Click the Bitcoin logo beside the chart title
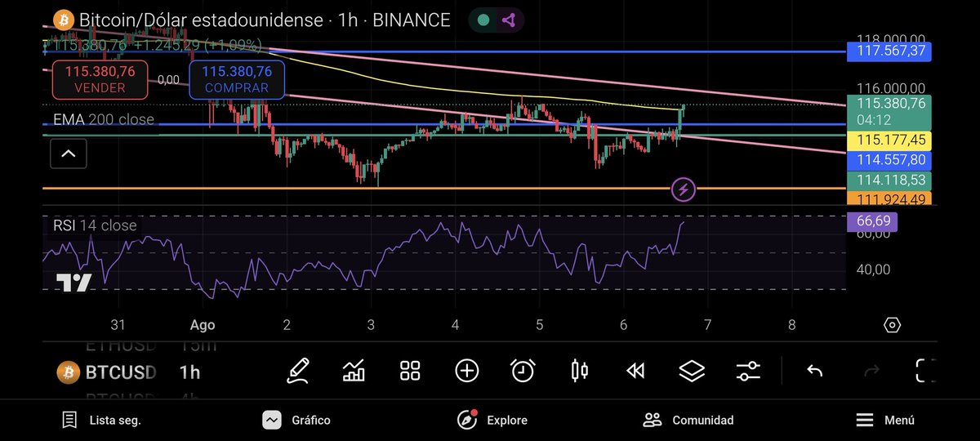This screenshot has height=441, width=980. click(62, 20)
